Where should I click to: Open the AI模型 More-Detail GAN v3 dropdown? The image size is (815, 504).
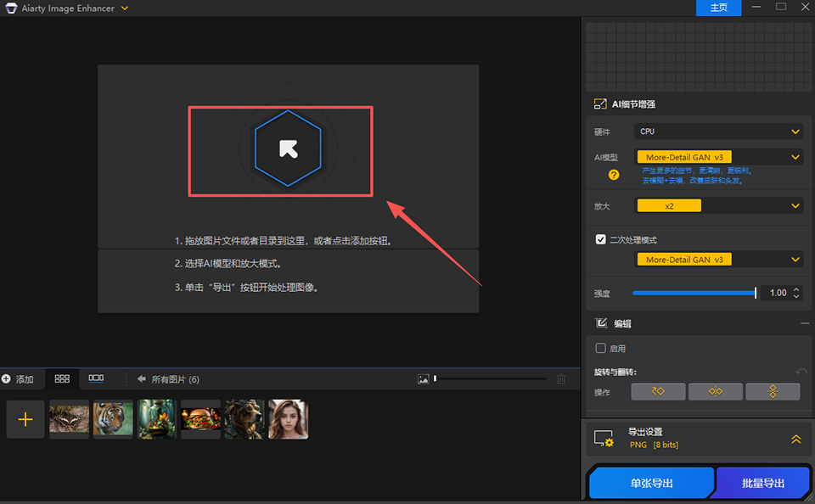click(x=718, y=157)
